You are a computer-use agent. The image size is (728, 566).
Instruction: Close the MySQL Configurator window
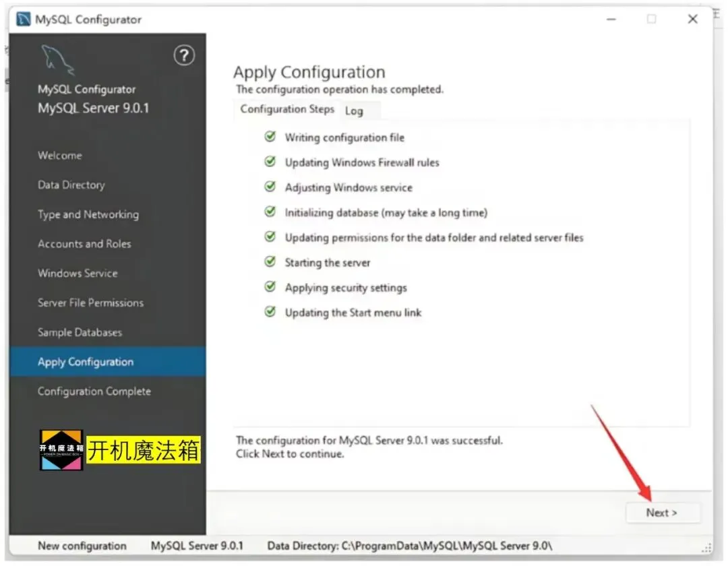(x=693, y=19)
